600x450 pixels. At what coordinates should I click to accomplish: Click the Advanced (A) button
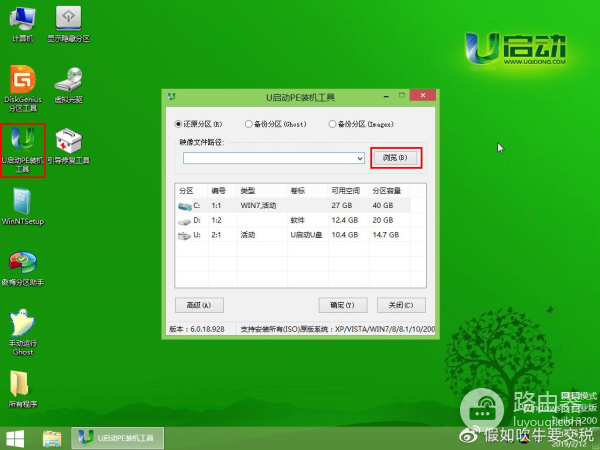pyautogui.click(x=199, y=305)
